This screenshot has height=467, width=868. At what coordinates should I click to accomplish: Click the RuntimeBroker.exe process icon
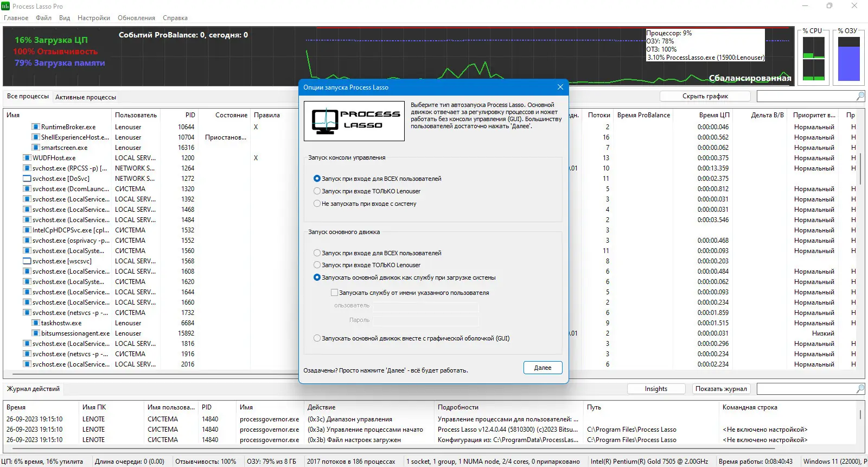[36, 127]
